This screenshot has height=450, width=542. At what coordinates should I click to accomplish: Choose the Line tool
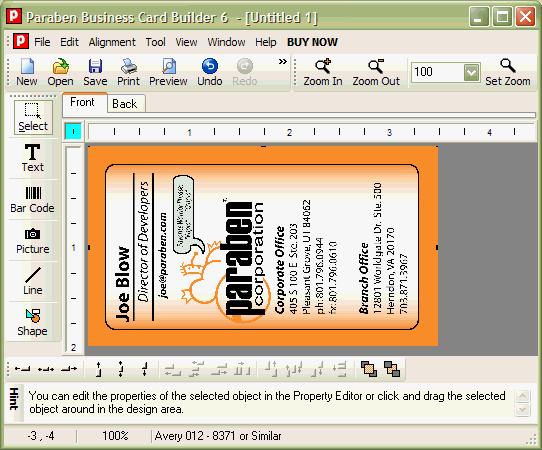point(32,281)
